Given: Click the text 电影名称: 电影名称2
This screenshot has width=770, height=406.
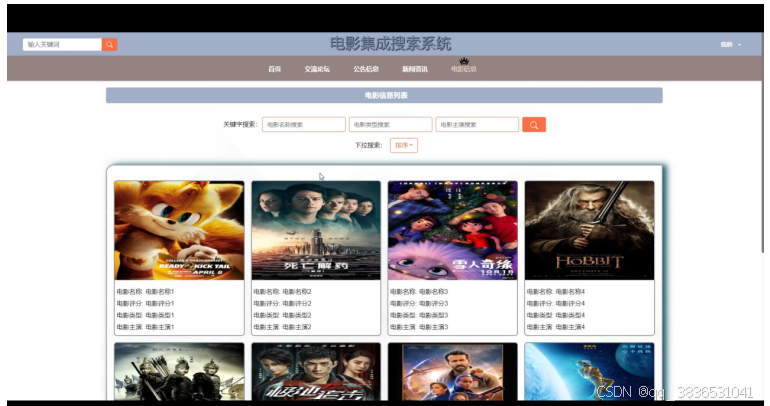Looking at the screenshot, I should (x=282, y=292).
